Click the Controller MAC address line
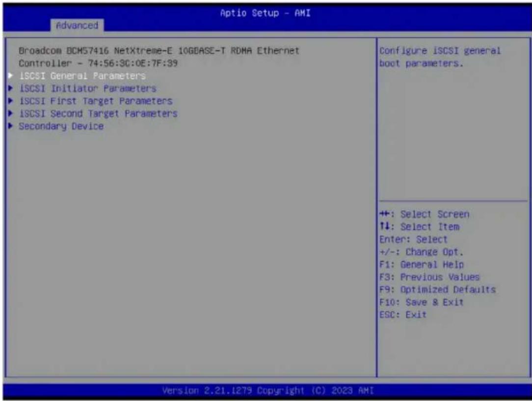Screen dimensions: 532x401 click(98, 63)
